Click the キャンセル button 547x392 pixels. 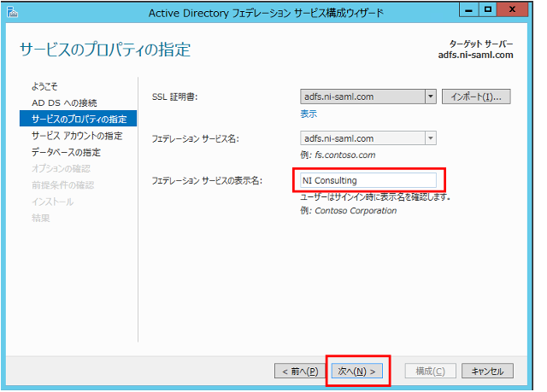point(487,372)
